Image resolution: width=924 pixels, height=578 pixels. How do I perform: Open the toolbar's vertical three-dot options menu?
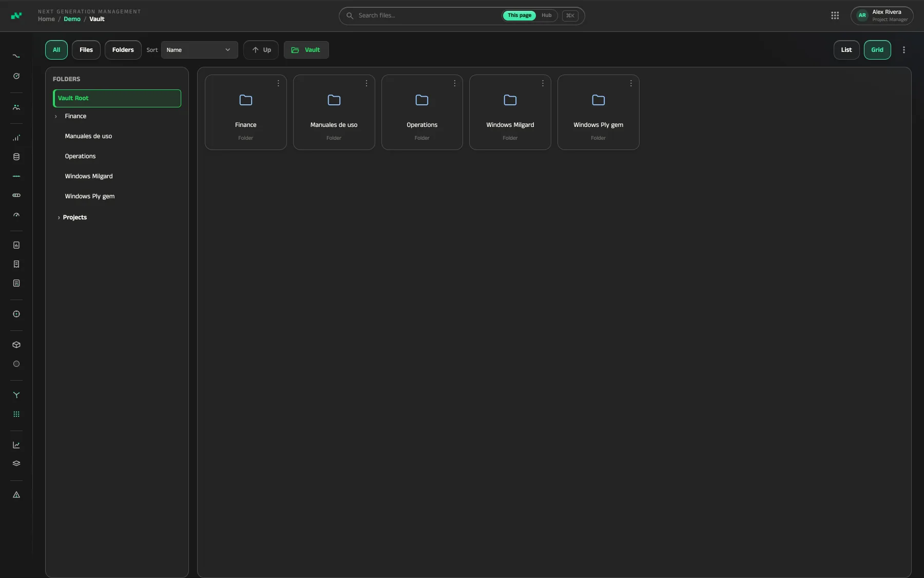click(904, 50)
